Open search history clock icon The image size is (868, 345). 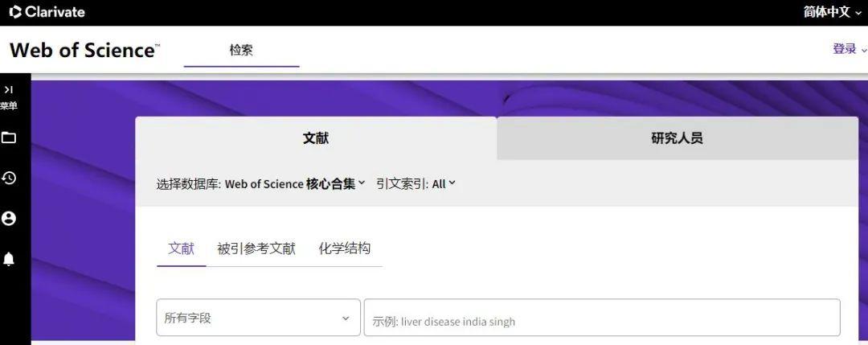[9, 178]
